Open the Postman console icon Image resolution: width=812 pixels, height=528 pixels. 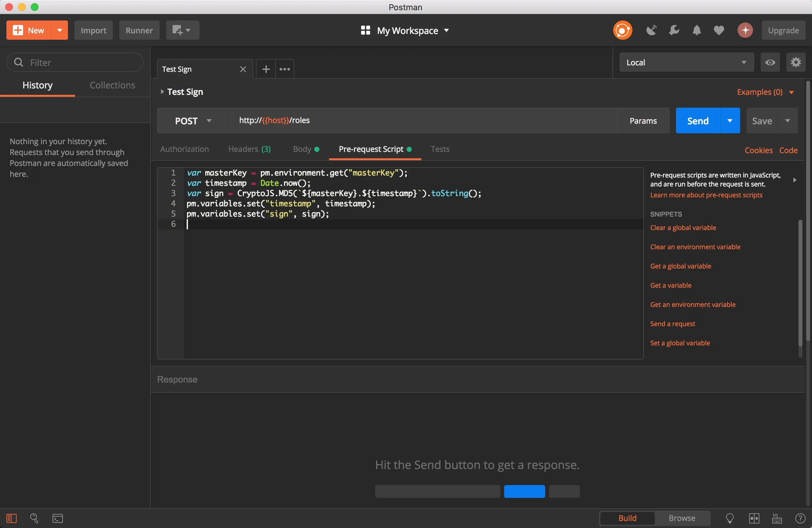coord(57,518)
